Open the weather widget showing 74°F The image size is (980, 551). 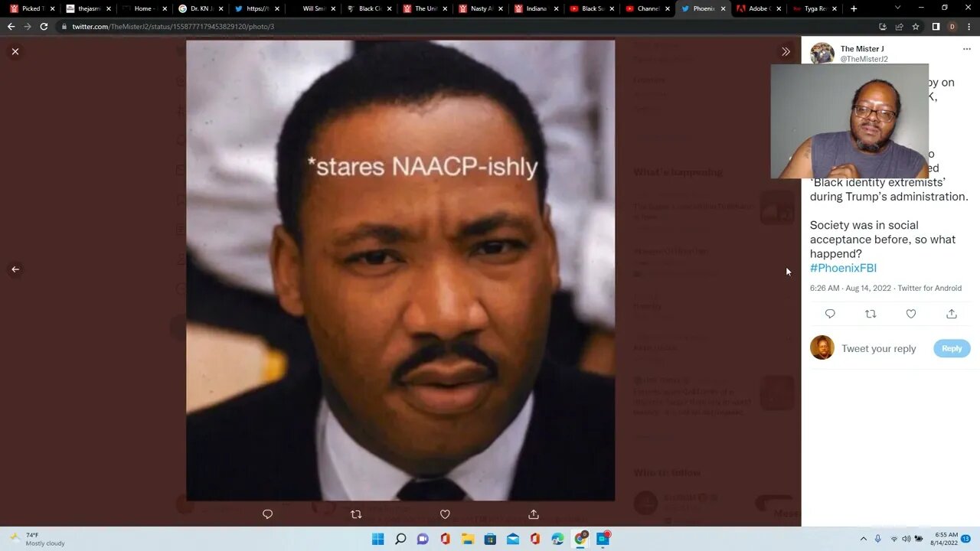(x=37, y=539)
